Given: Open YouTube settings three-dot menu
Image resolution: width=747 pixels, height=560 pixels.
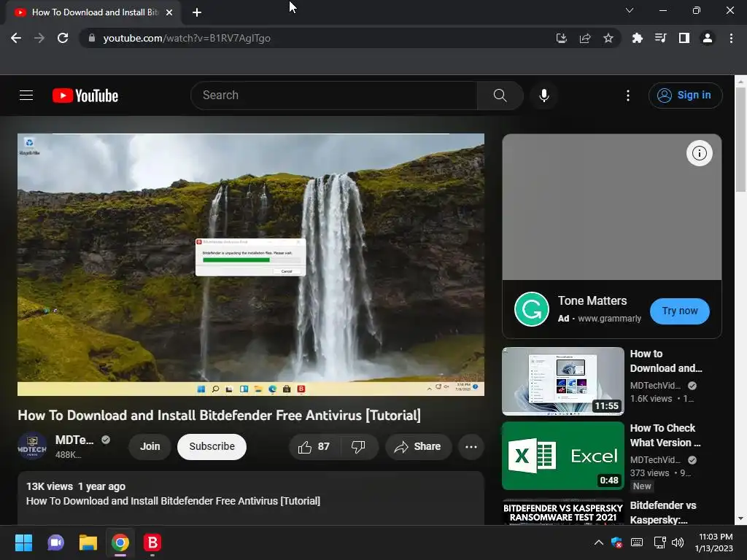Looking at the screenshot, I should tap(628, 96).
